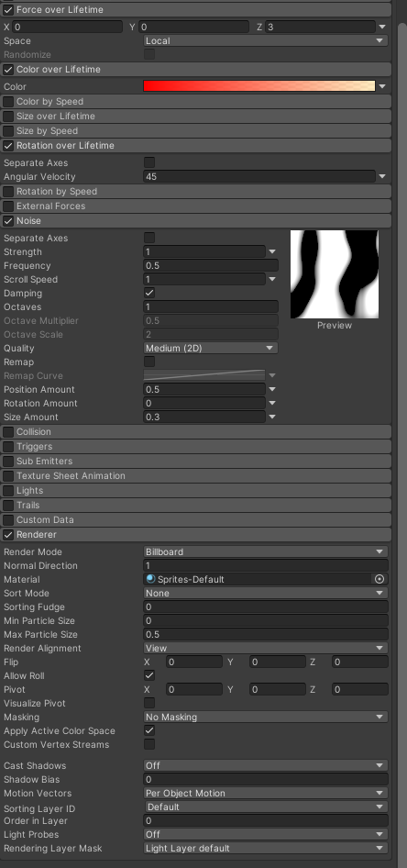Viewport: 407px width, 868px height.
Task: Click the Noise preview texture thumbnail
Action: coord(335,274)
